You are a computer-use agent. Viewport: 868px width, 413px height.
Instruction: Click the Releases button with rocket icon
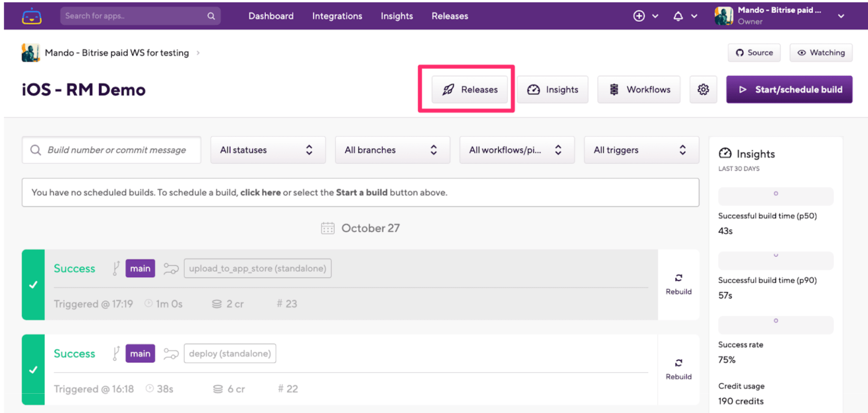point(470,89)
